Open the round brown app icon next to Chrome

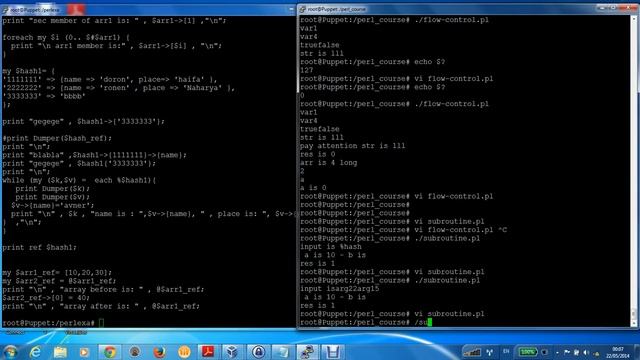pyautogui.click(x=135, y=352)
